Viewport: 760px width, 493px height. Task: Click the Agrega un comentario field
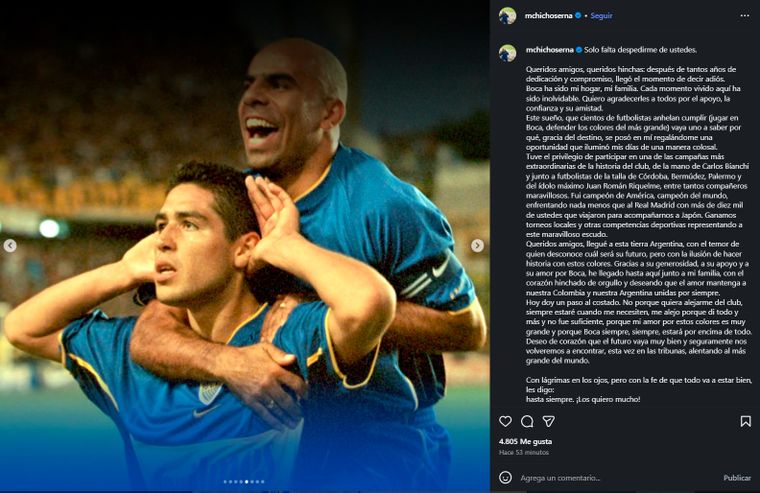617,478
